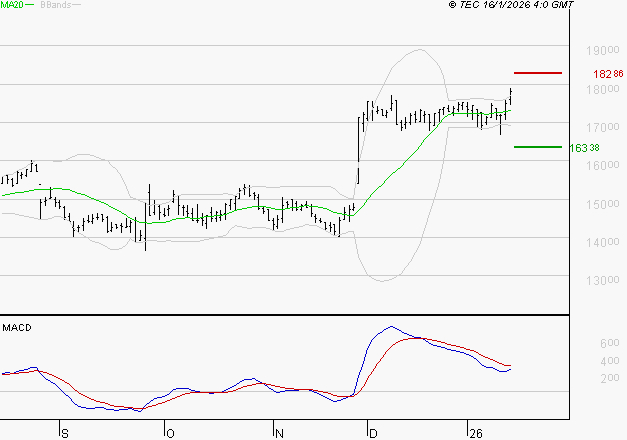Viewport: 627px width, 440px height.
Task: Click the 160.00 price axis label
Action: (x=603, y=165)
